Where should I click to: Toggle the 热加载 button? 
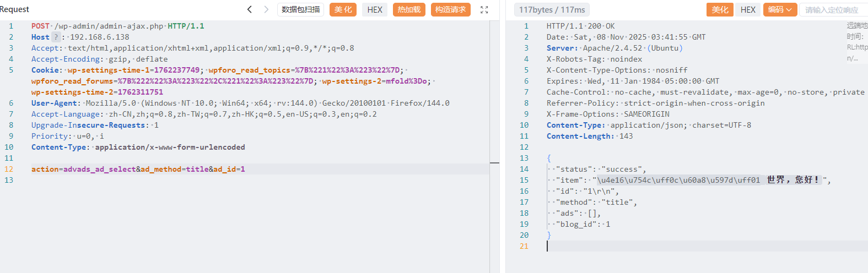(409, 9)
